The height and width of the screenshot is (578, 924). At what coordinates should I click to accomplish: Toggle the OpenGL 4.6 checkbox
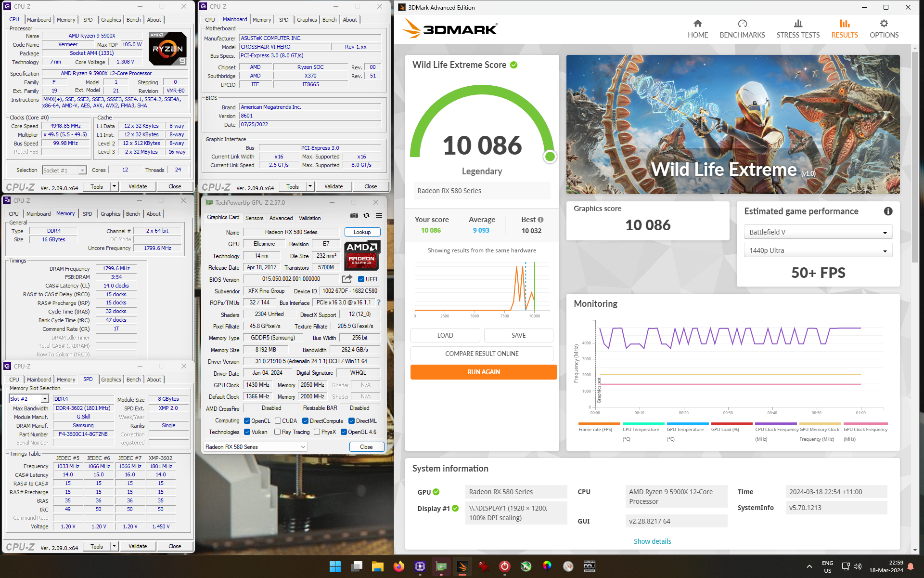coord(344,432)
